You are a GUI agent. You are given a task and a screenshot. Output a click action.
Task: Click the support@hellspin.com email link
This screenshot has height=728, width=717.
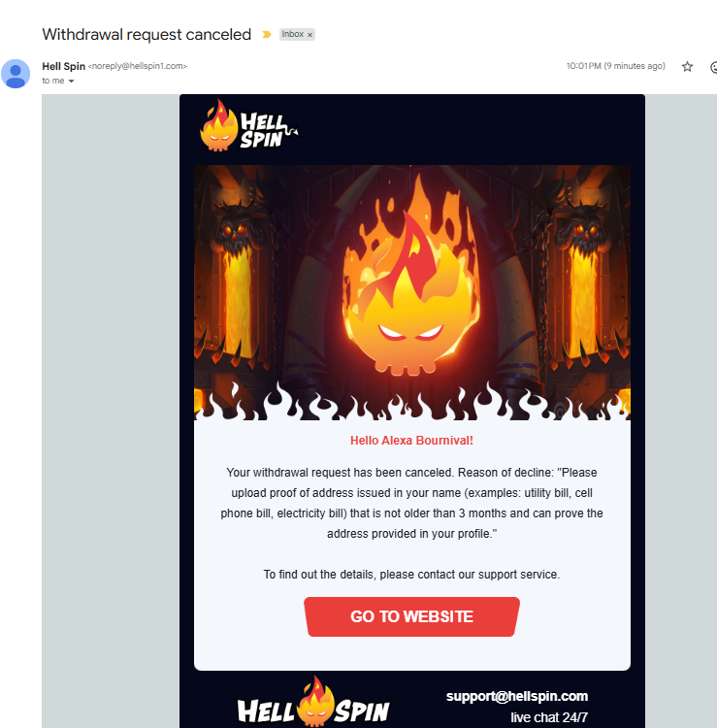(517, 696)
